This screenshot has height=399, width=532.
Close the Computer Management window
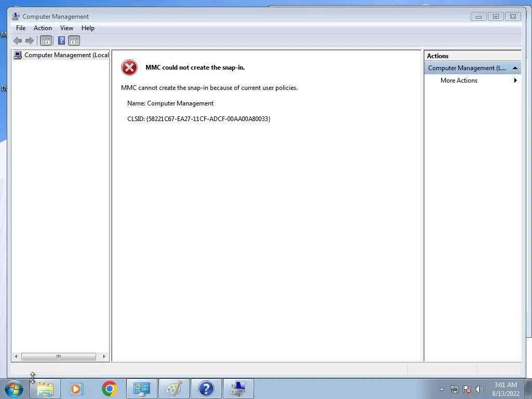513,16
